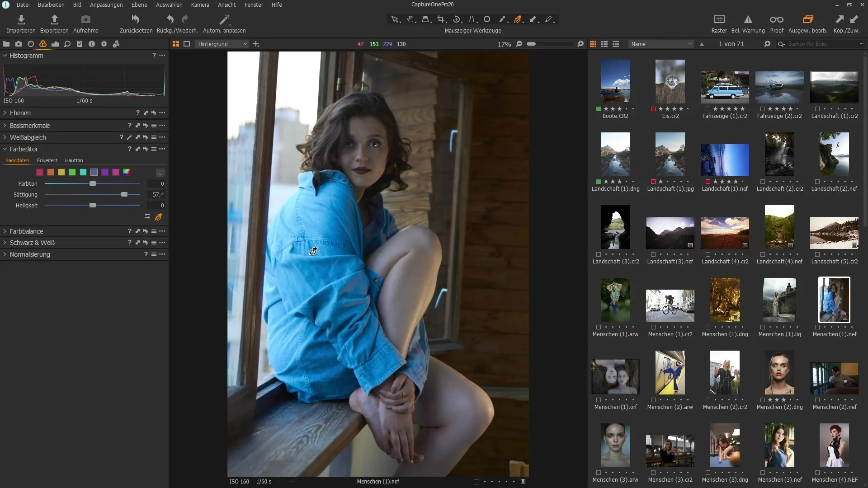Click the Exportieren icon
868x488 pixels.
pos(54,19)
